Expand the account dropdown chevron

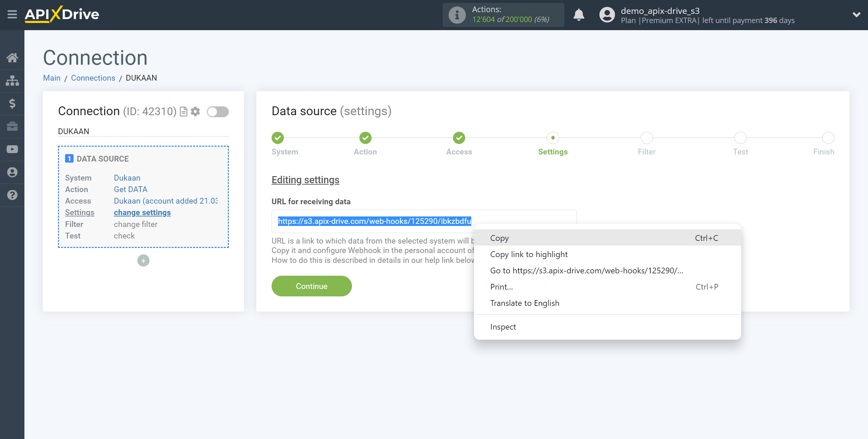(x=856, y=15)
